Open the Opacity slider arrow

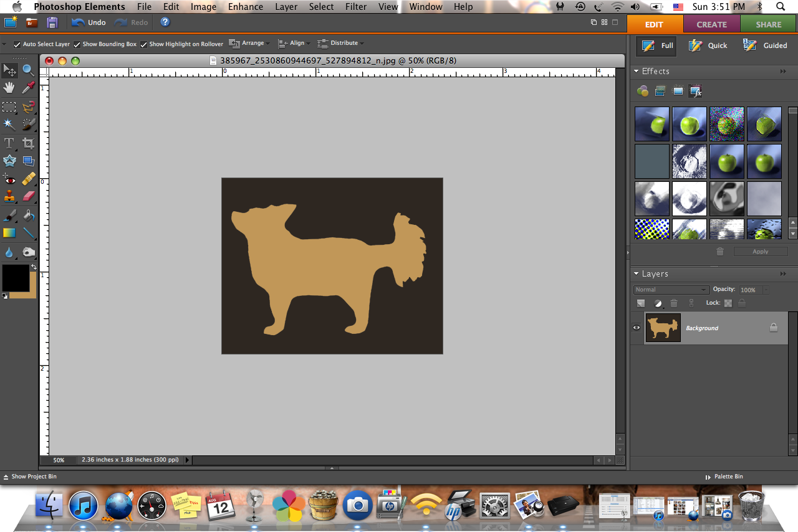766,290
